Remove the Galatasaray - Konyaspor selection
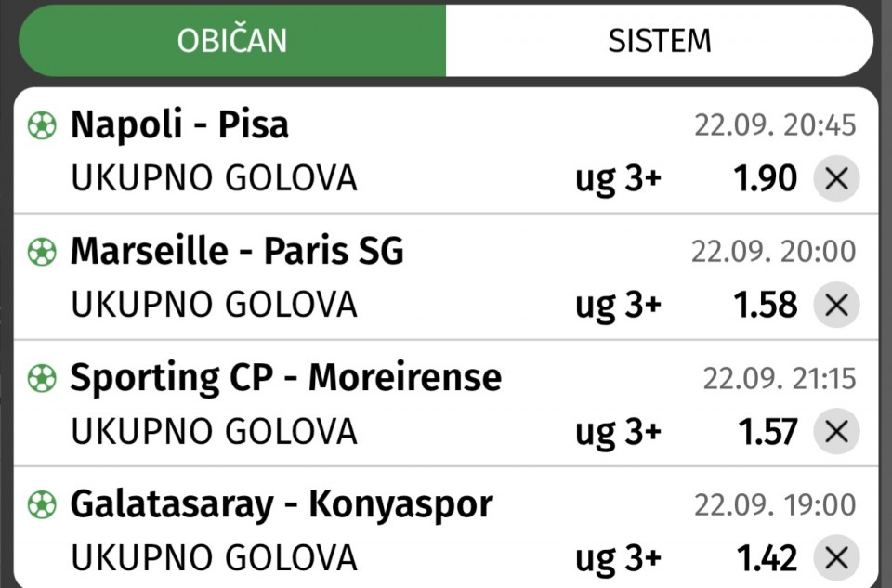The image size is (892, 588). click(836, 557)
